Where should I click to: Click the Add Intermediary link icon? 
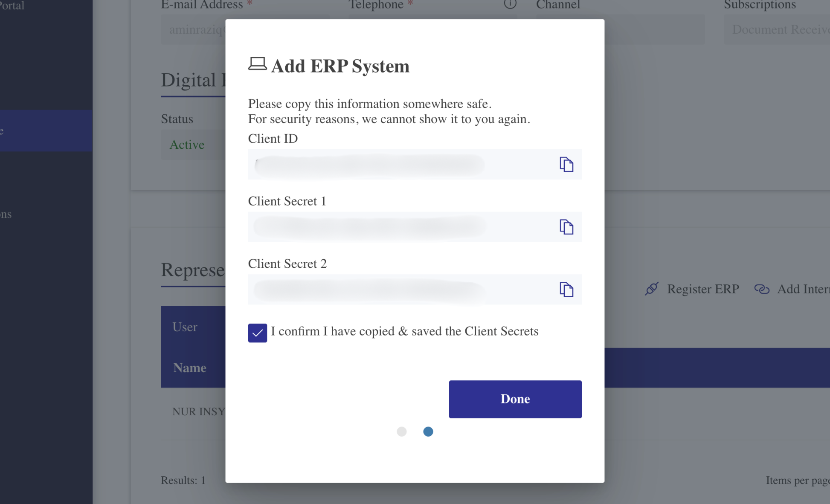click(x=761, y=289)
